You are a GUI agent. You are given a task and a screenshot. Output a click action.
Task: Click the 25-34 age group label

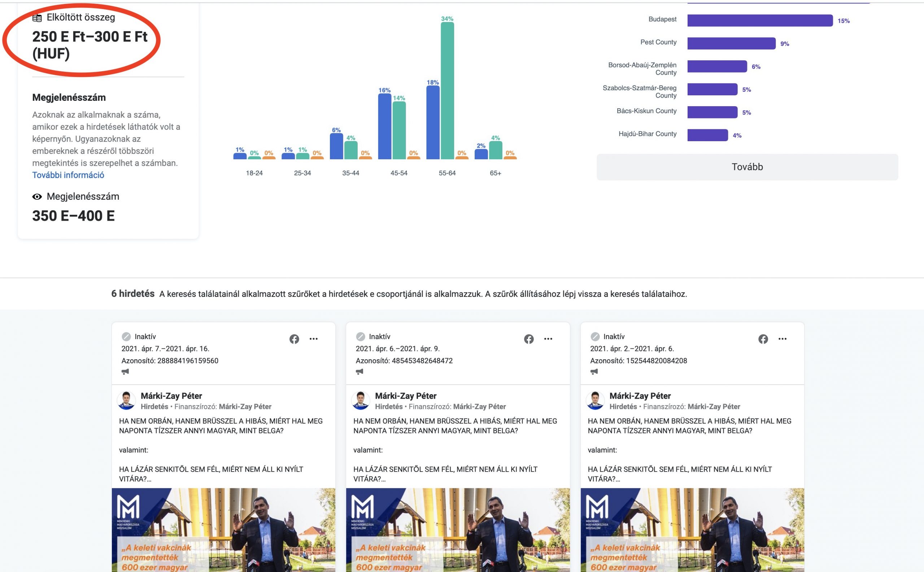(302, 173)
